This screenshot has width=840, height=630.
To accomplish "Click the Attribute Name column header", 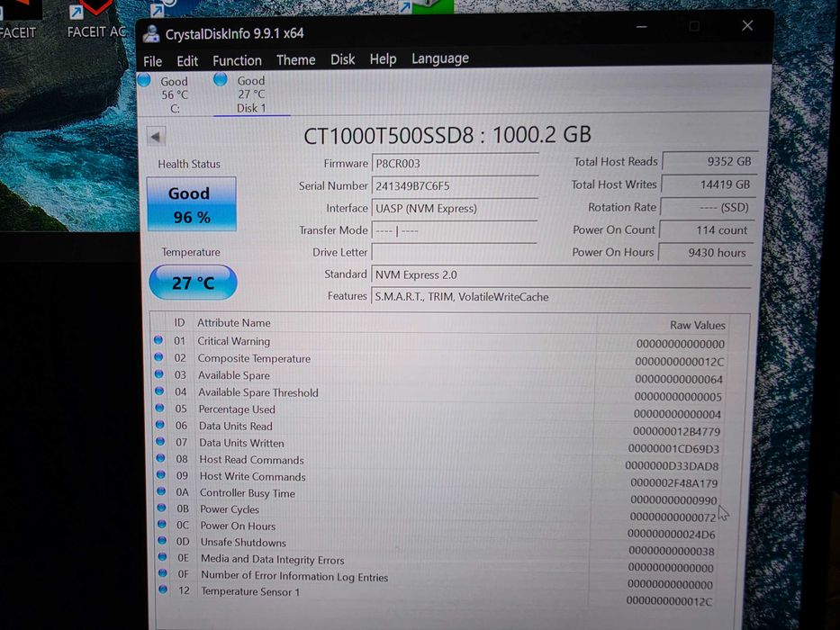I will (x=233, y=323).
